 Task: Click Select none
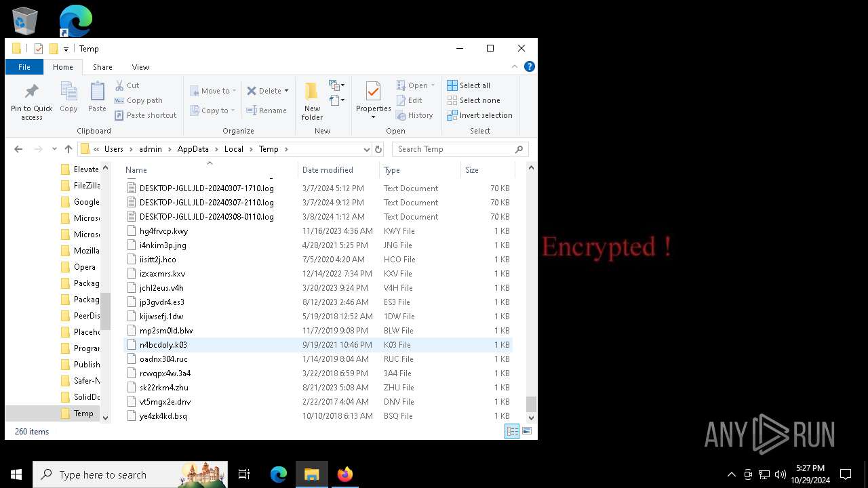point(473,100)
